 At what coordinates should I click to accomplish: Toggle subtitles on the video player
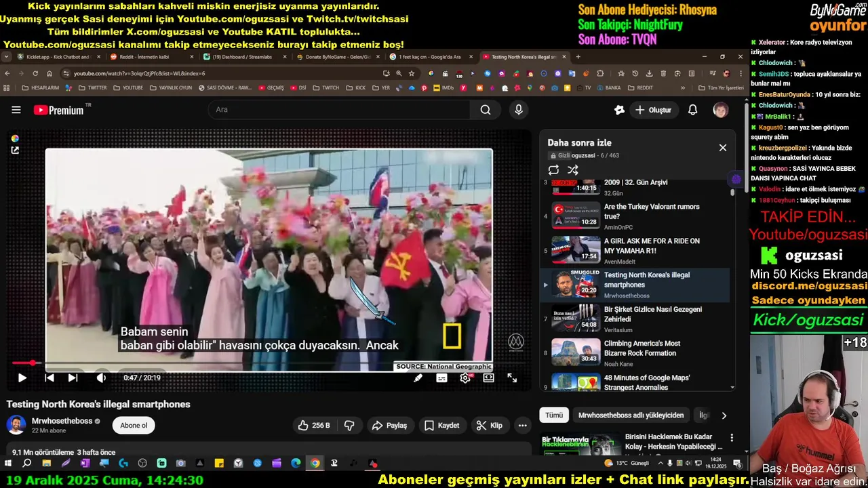pos(441,378)
